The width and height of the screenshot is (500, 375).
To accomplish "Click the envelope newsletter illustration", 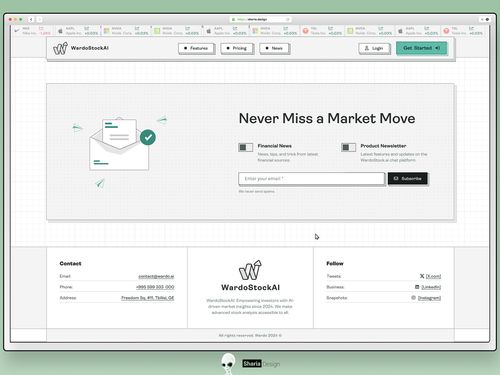I will tap(119, 144).
